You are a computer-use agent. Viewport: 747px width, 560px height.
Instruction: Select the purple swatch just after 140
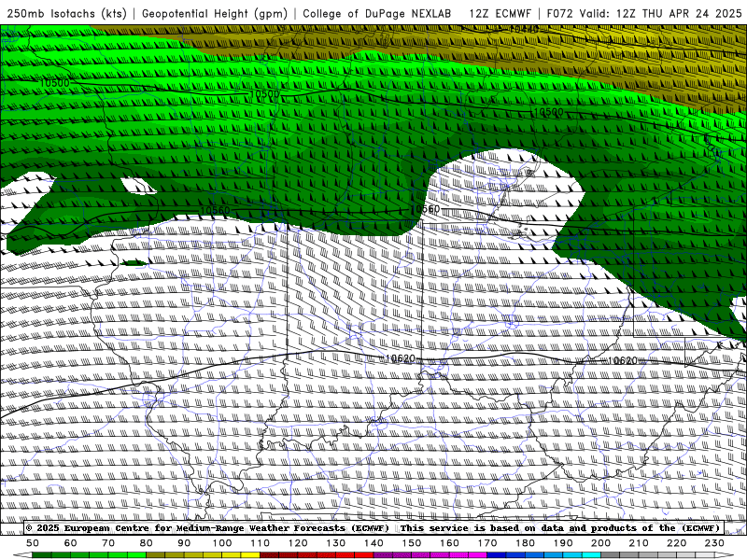(x=383, y=555)
